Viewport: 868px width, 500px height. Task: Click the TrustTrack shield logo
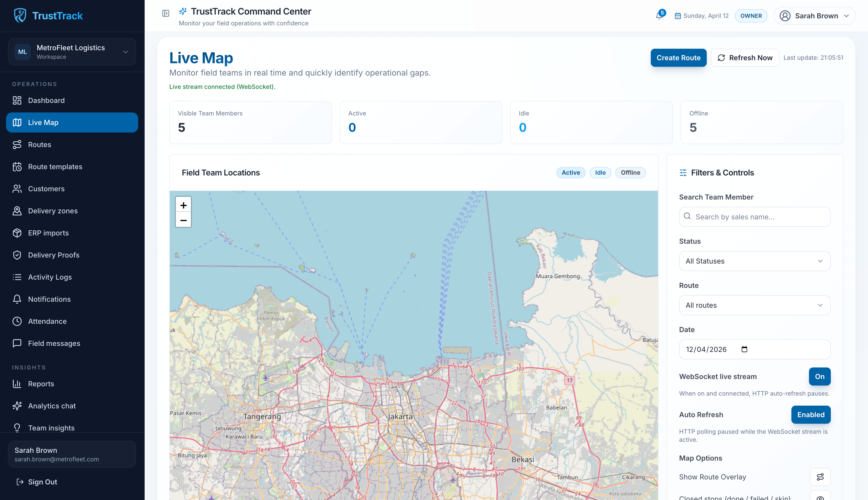20,16
